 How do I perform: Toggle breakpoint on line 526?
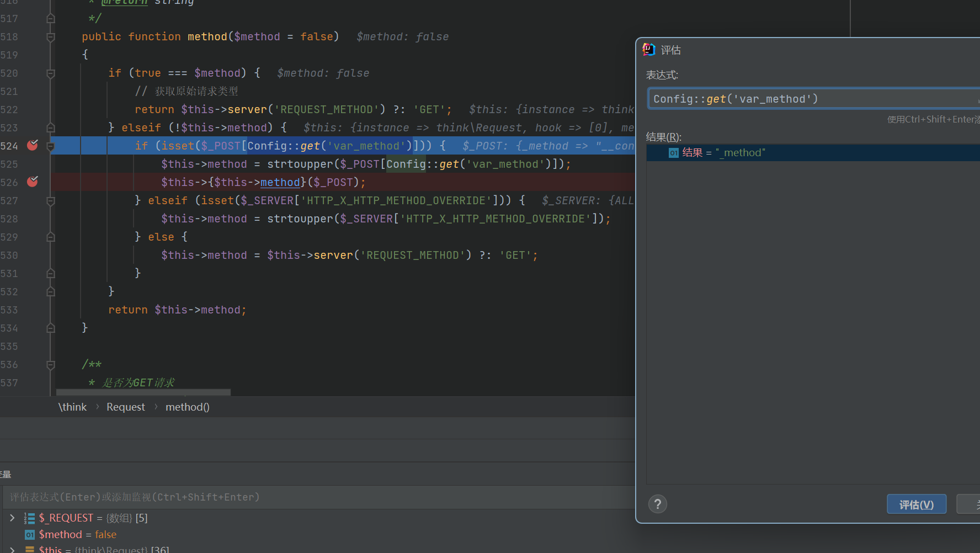pos(33,182)
